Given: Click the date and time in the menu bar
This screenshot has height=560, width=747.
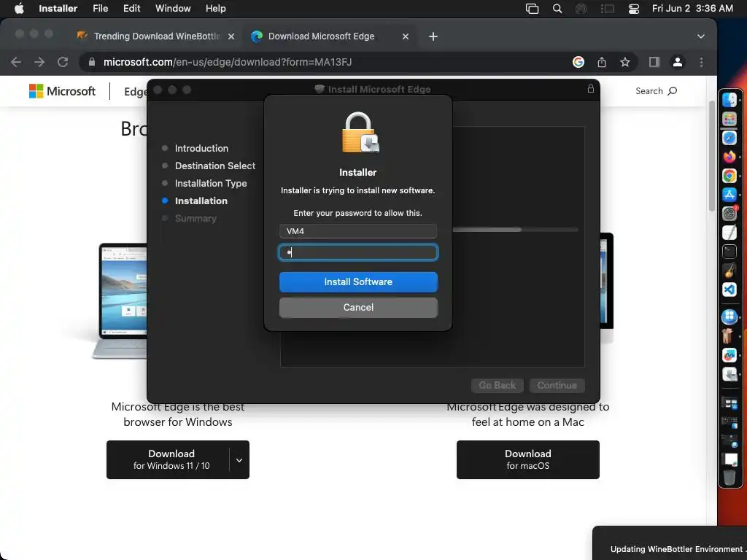Looking at the screenshot, I should [x=692, y=9].
